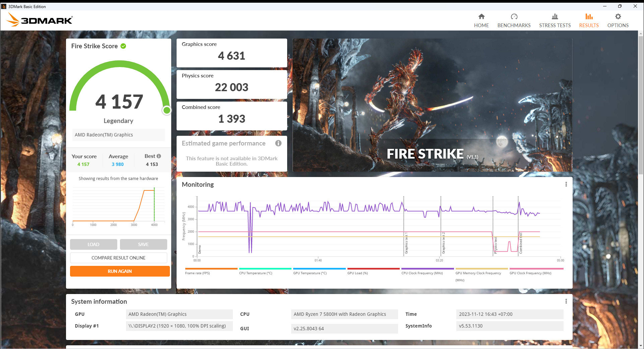Click Your score value 4 157

[83, 164]
